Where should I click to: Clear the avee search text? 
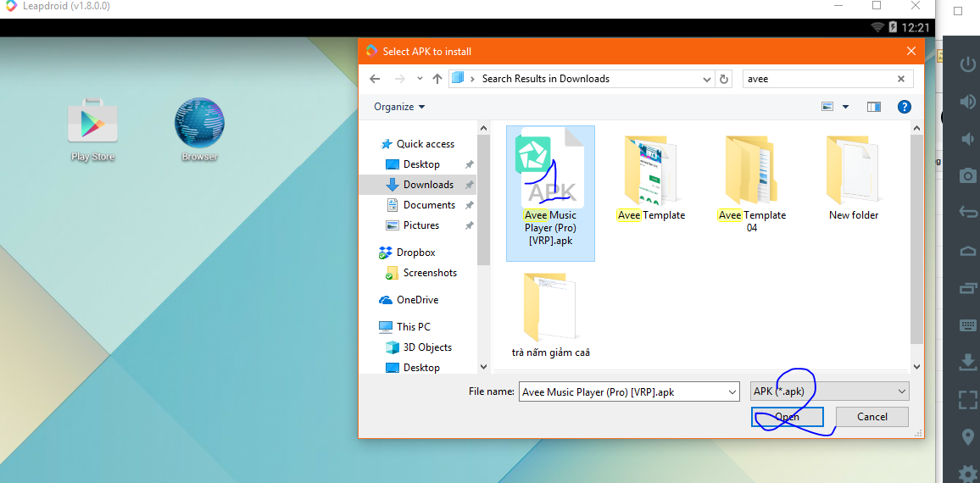pos(900,79)
